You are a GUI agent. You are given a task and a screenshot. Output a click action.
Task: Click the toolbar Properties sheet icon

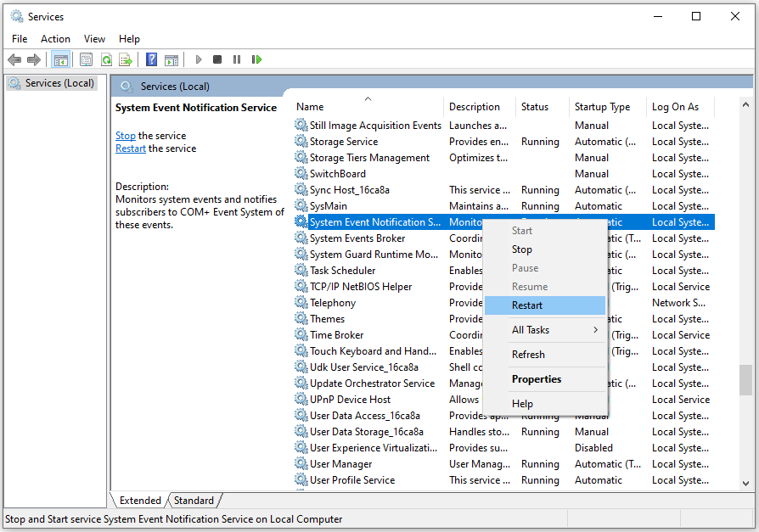[x=86, y=60]
